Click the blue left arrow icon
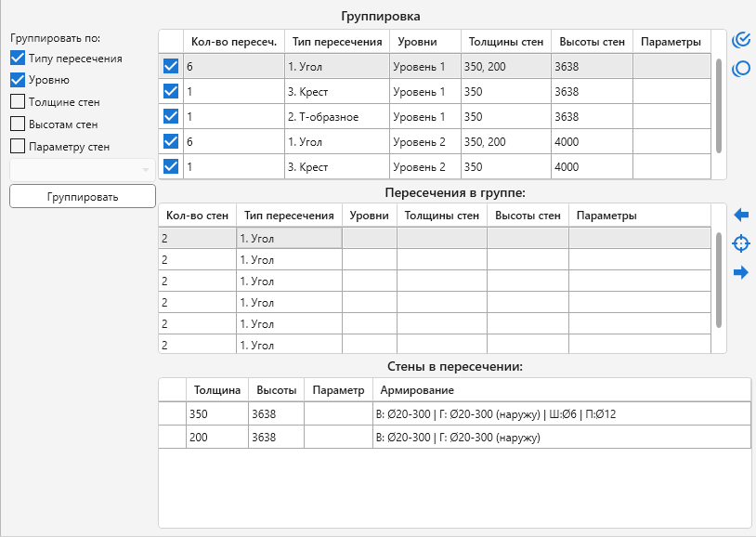Viewport: 756px width, 537px height. [741, 215]
